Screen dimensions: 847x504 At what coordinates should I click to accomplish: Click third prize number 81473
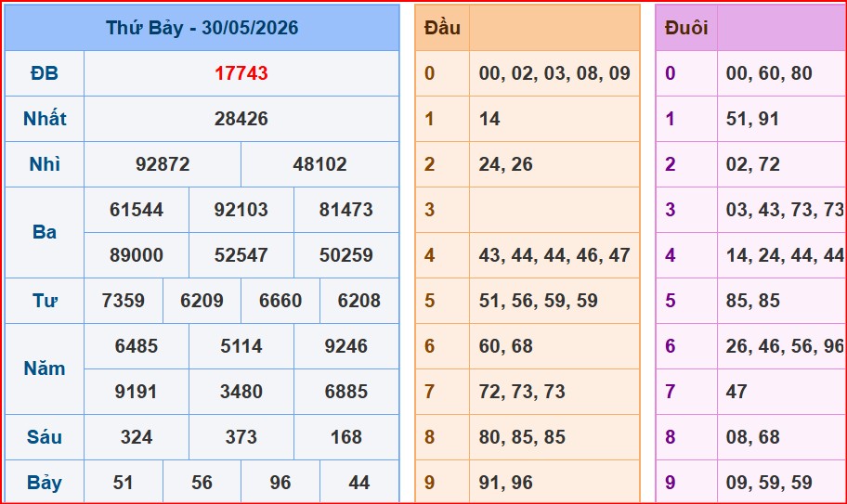click(x=345, y=210)
